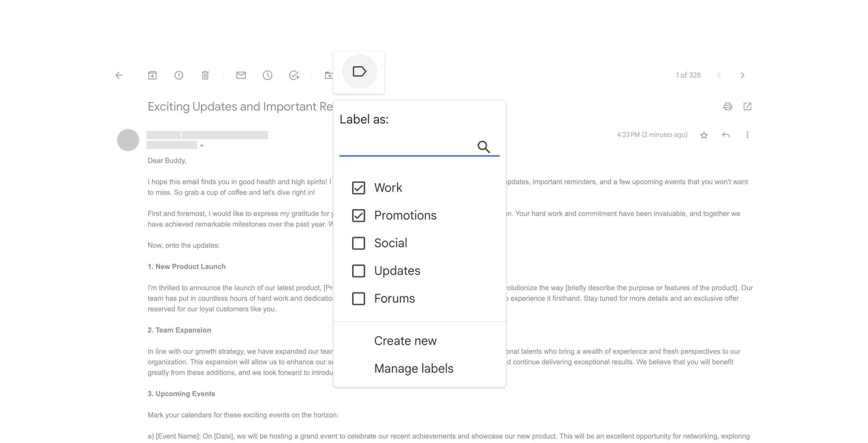Screen dimensions: 868x443
Task: Uncheck the Work label
Action: [x=358, y=188]
